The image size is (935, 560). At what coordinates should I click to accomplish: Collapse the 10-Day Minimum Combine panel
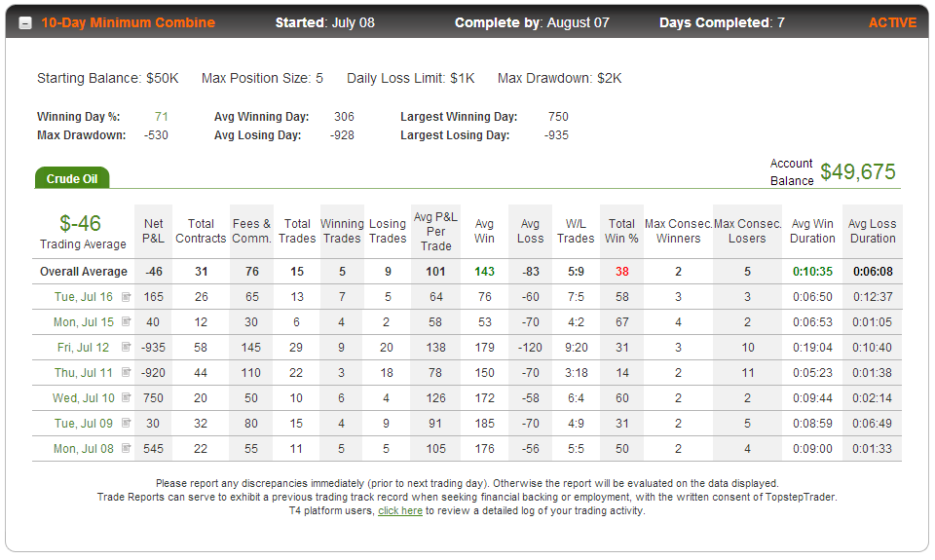[25, 23]
